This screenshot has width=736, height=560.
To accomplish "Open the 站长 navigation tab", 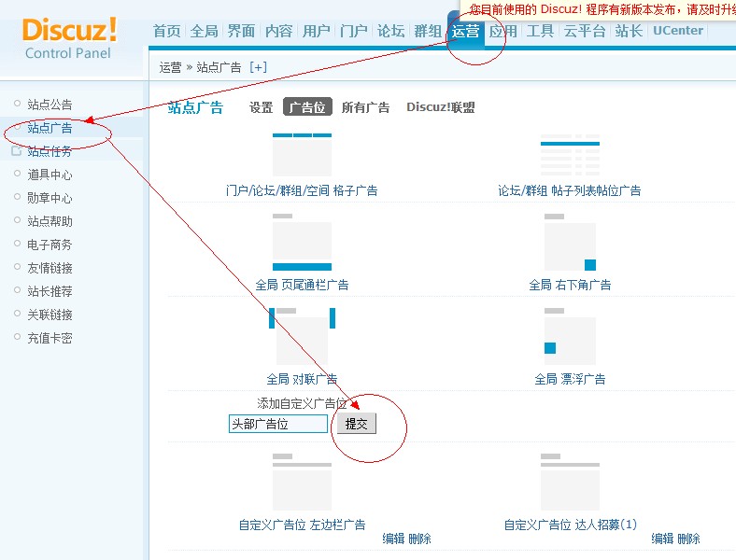I will (629, 31).
